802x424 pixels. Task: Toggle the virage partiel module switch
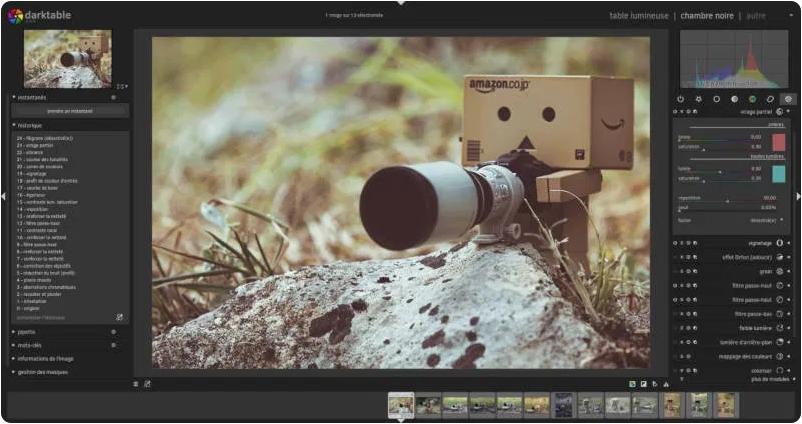675,111
